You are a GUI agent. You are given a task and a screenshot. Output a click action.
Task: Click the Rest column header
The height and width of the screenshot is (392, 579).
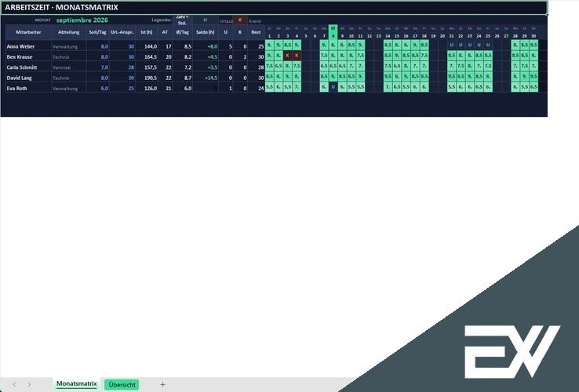256,32
